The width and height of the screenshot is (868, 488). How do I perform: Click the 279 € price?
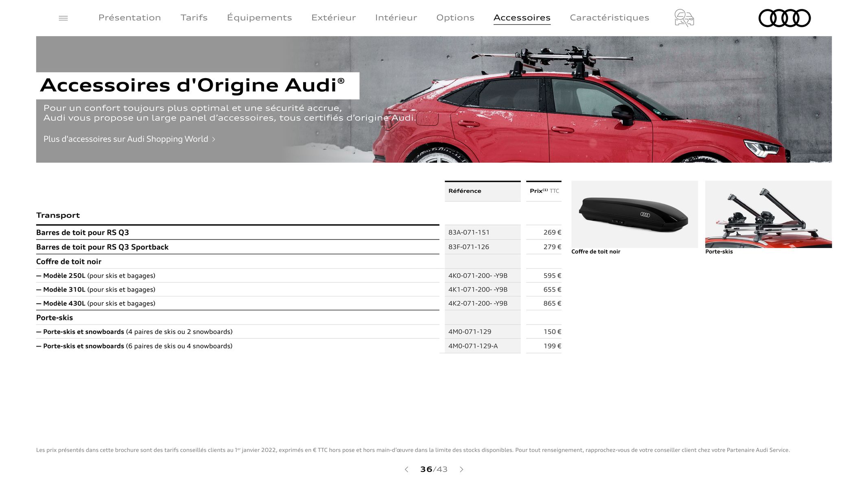[552, 247]
